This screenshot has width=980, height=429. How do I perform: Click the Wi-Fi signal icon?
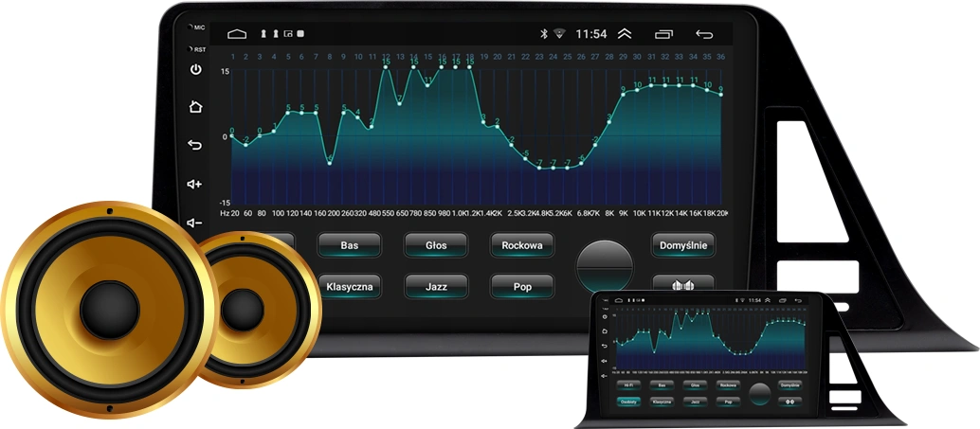559,34
